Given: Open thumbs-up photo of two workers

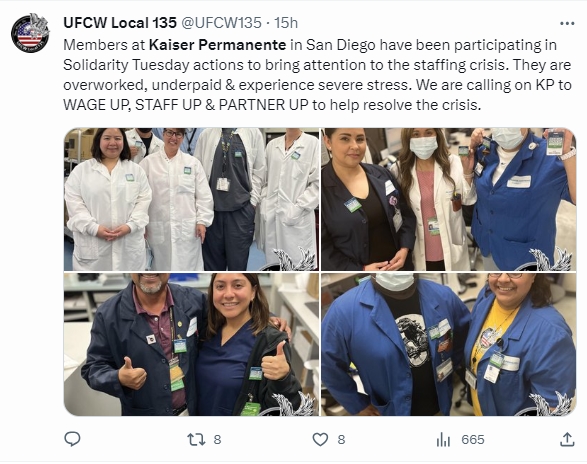Looking at the screenshot, I should [191, 345].
